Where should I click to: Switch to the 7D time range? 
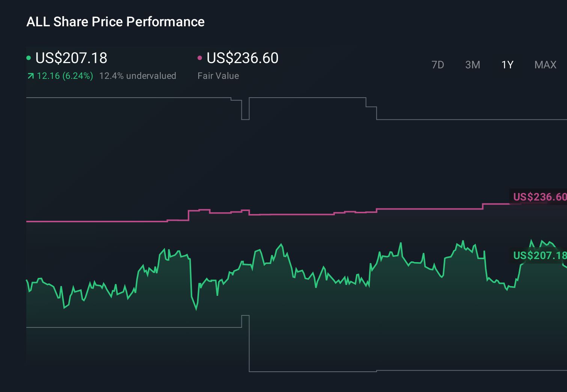(x=438, y=65)
